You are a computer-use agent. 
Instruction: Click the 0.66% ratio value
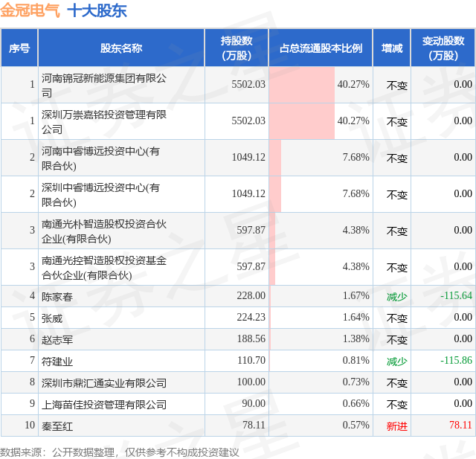tap(356, 403)
